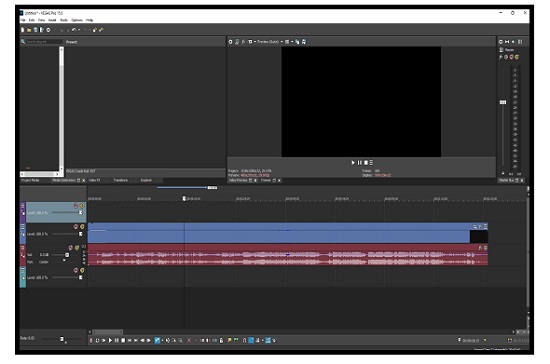550x364 pixels.
Task: Mute the first video track
Action: (76, 205)
